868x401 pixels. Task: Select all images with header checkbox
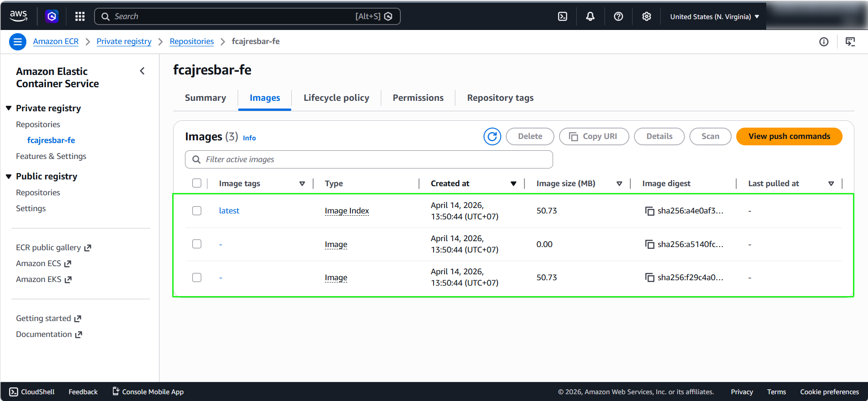[197, 183]
